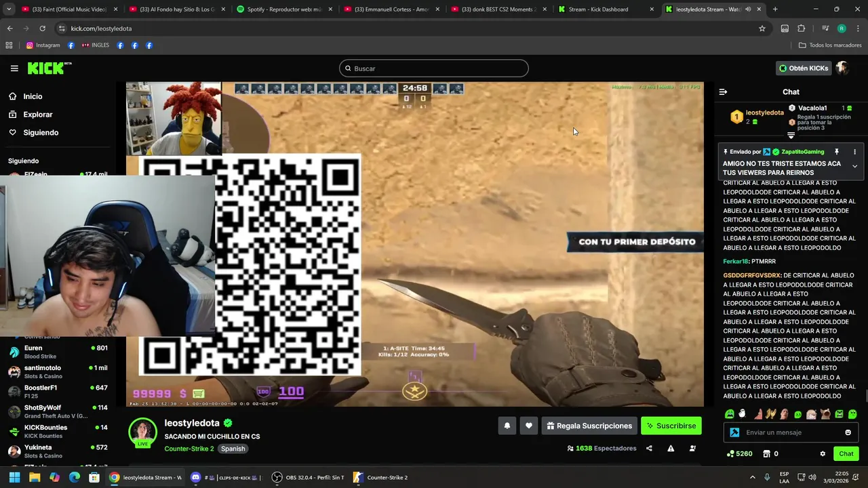Image resolution: width=868 pixels, height=488 pixels.
Task: Expand the gift leaderboard arrow
Action: [791, 136]
